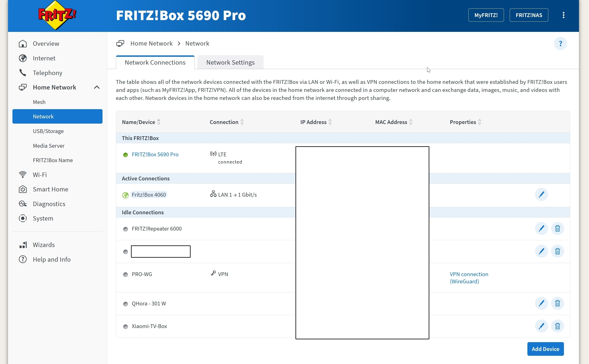Click the Internet globe icon

coord(23,58)
